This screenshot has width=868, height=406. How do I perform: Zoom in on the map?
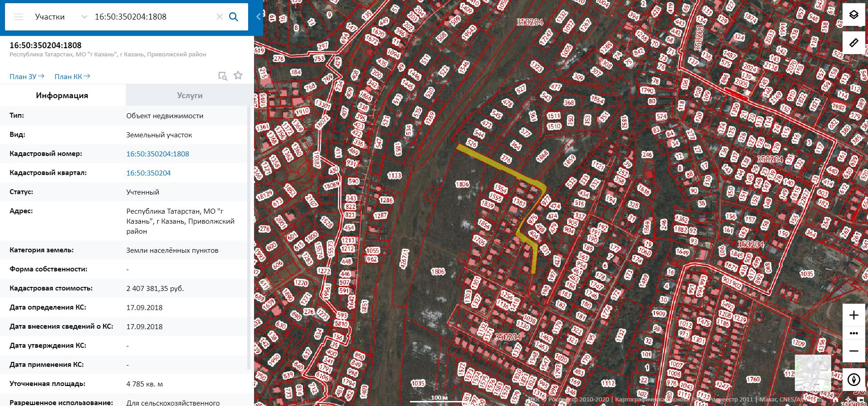coord(853,315)
